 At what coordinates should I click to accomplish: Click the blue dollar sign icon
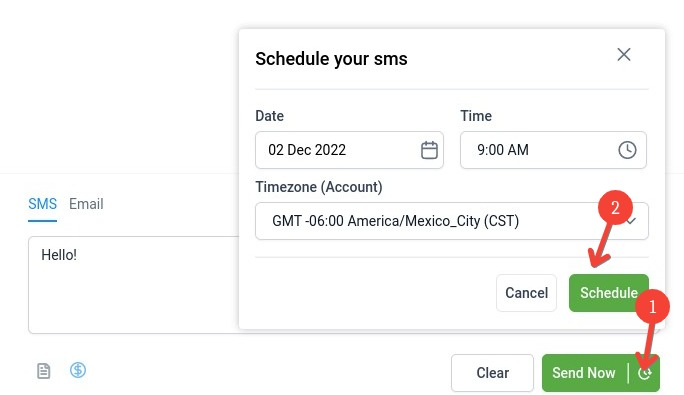click(78, 370)
